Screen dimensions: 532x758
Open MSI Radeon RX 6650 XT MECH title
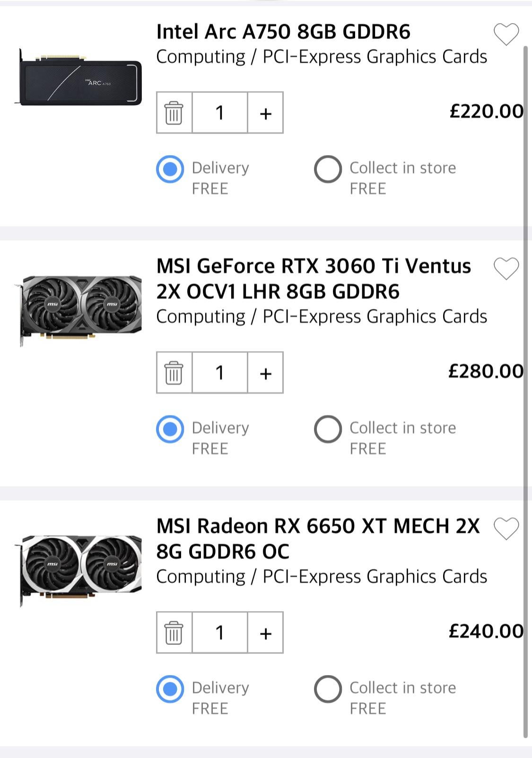point(318,538)
